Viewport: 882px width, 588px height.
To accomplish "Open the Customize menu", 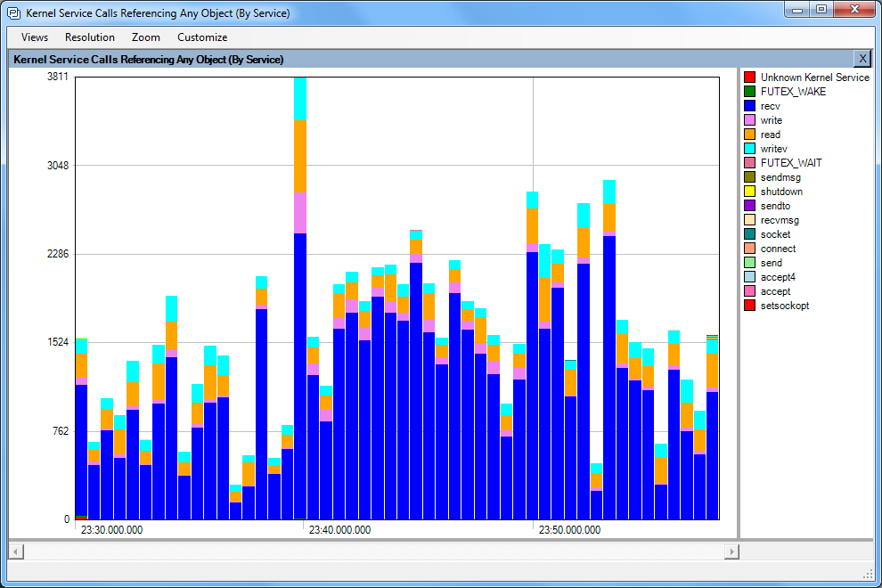I will point(202,37).
